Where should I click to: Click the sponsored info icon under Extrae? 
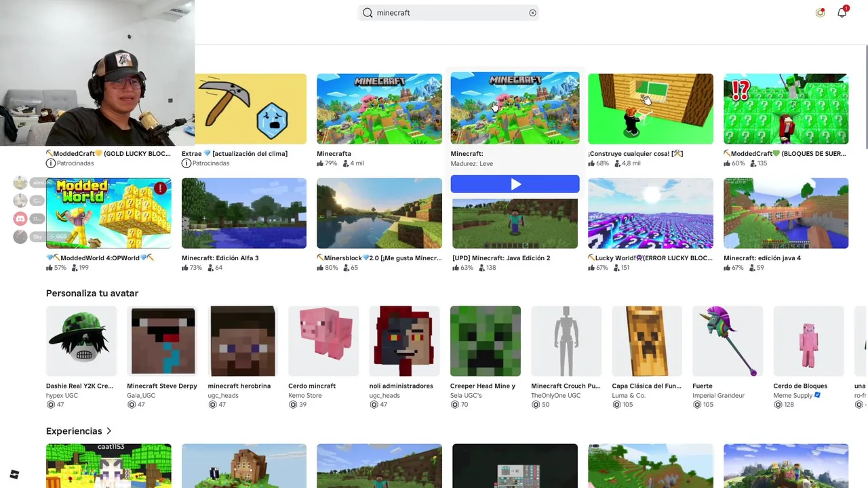point(186,163)
